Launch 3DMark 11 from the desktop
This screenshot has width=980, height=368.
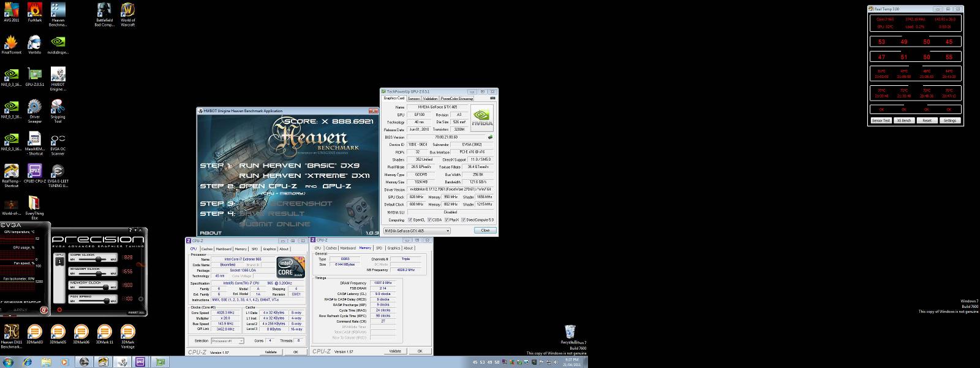point(104,335)
